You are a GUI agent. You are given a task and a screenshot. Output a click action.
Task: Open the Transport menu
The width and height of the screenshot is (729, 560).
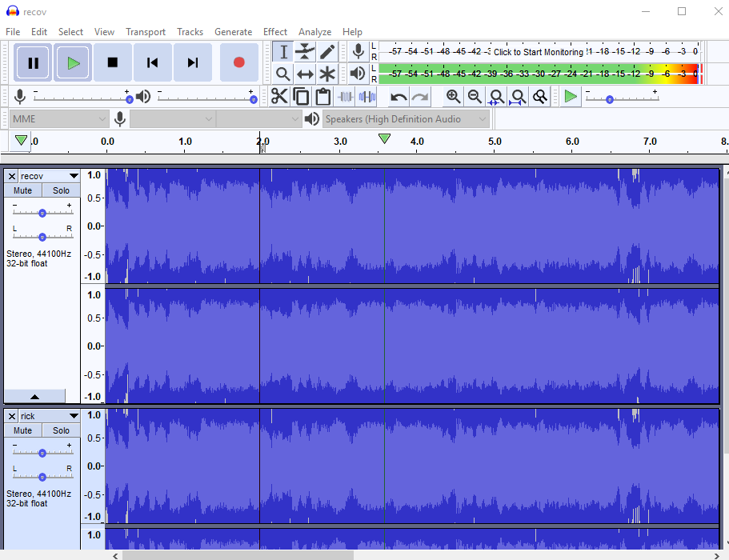146,32
